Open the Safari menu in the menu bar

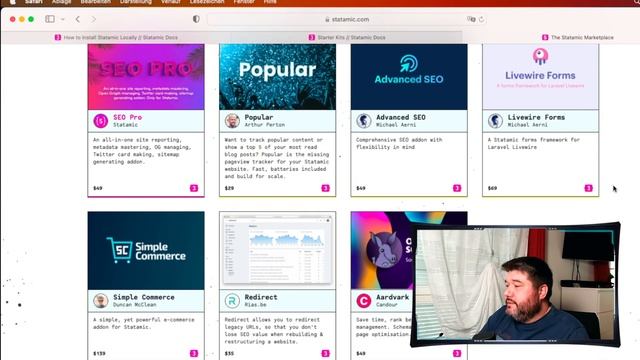33,2
